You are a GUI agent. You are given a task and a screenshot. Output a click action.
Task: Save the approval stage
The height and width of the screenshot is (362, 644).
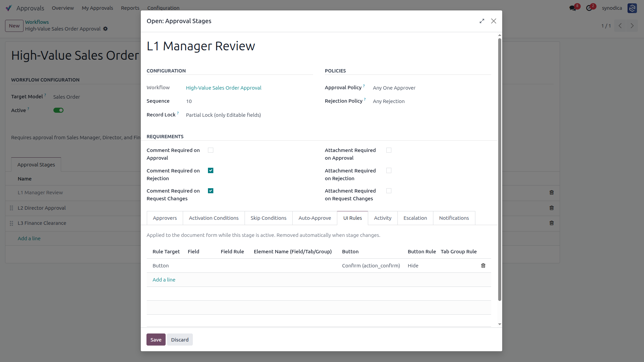[x=156, y=340]
